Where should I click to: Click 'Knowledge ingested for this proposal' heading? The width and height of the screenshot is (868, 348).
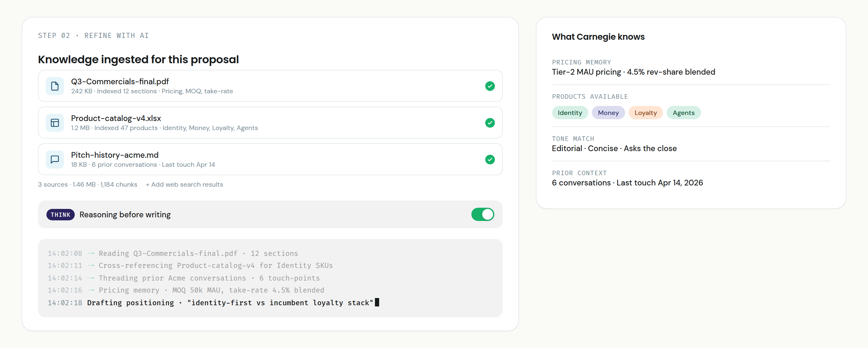(x=138, y=60)
